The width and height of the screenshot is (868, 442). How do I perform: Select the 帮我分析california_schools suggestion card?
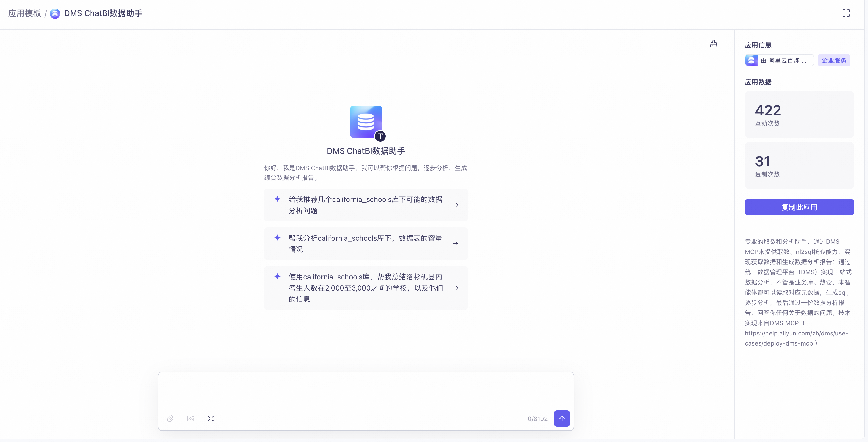pyautogui.click(x=365, y=244)
